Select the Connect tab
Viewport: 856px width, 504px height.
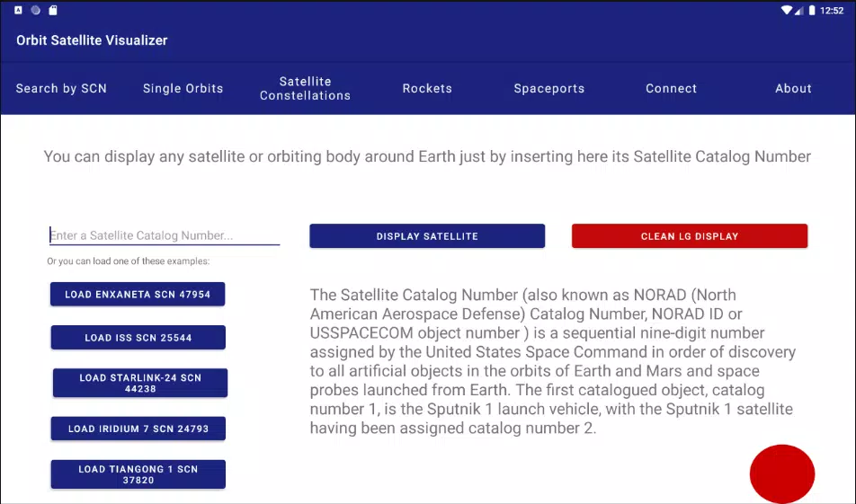point(672,88)
